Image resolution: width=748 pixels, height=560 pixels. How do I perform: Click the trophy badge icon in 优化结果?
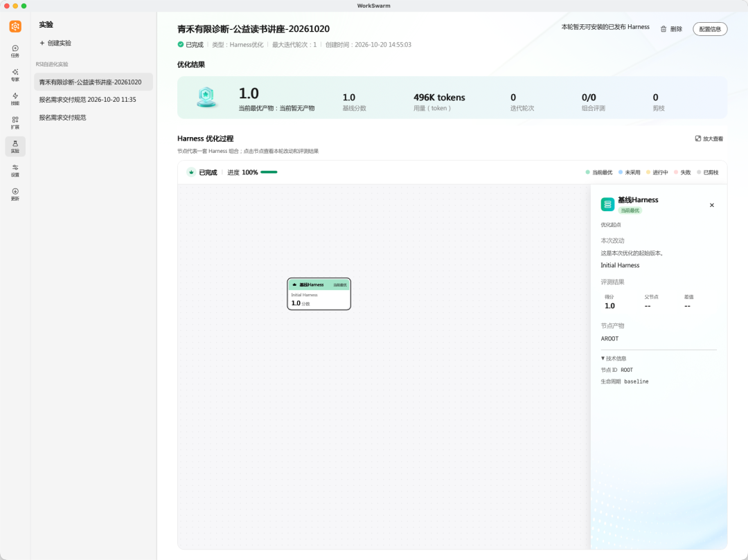(206, 97)
